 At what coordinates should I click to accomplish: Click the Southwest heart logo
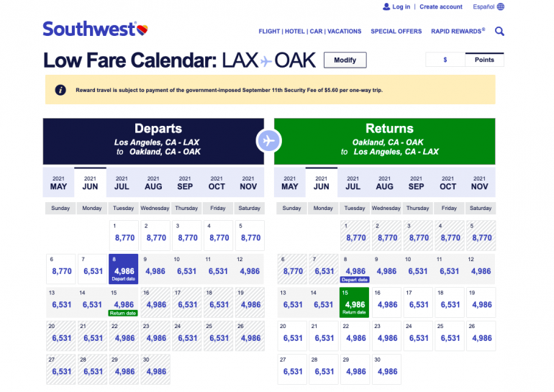(142, 29)
